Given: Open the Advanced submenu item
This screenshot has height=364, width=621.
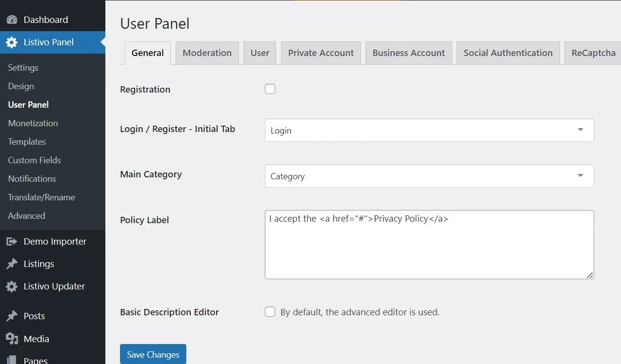Looking at the screenshot, I should 26,216.
